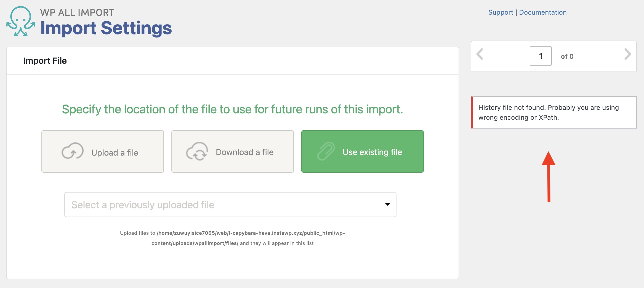Image resolution: width=644 pixels, height=288 pixels.
Task: Click the upload cloud icon
Action: [x=72, y=151]
